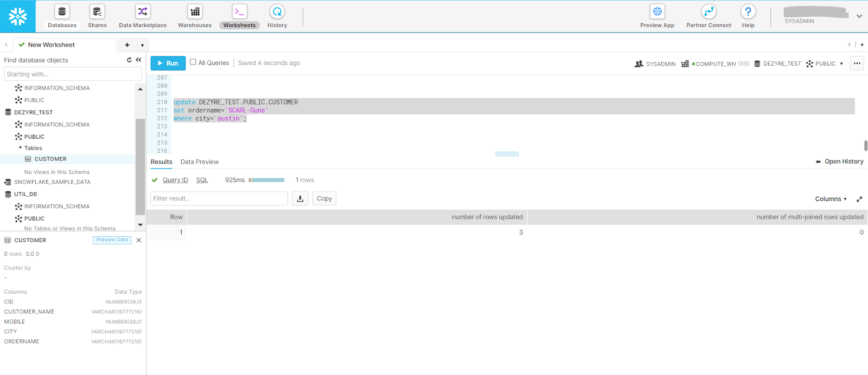Run the selected query
The height and width of the screenshot is (375, 868).
168,63
